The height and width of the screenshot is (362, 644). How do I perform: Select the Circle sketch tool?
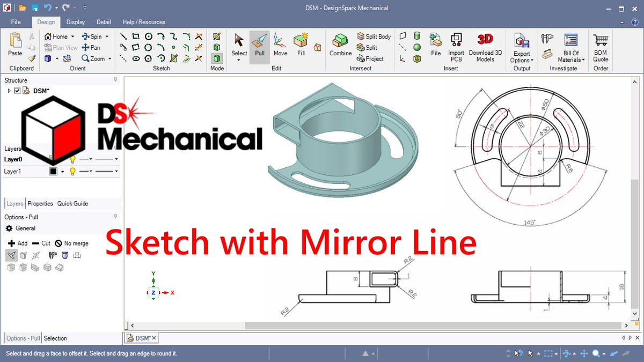point(148,36)
